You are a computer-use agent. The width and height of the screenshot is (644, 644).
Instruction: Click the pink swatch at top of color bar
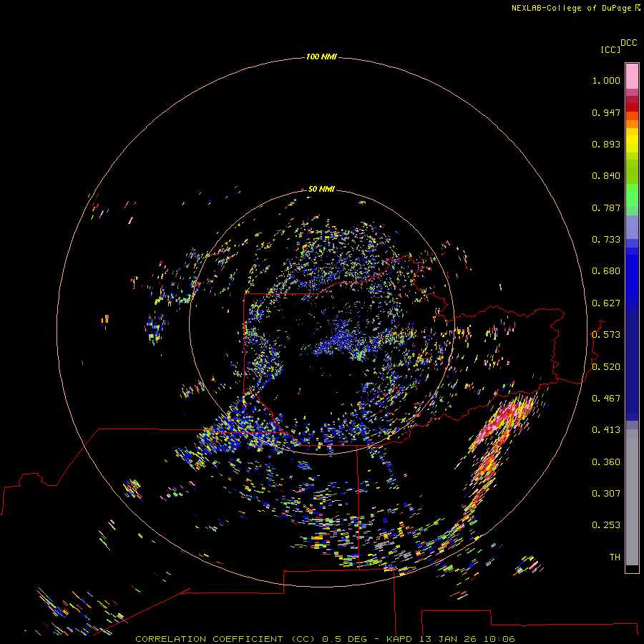click(x=632, y=76)
